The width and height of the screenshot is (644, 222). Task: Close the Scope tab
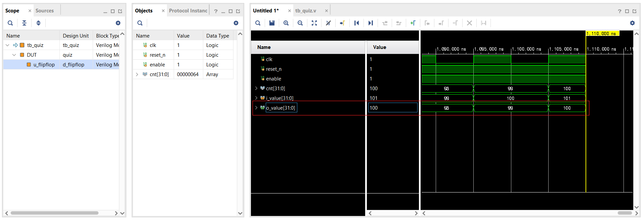30,11
